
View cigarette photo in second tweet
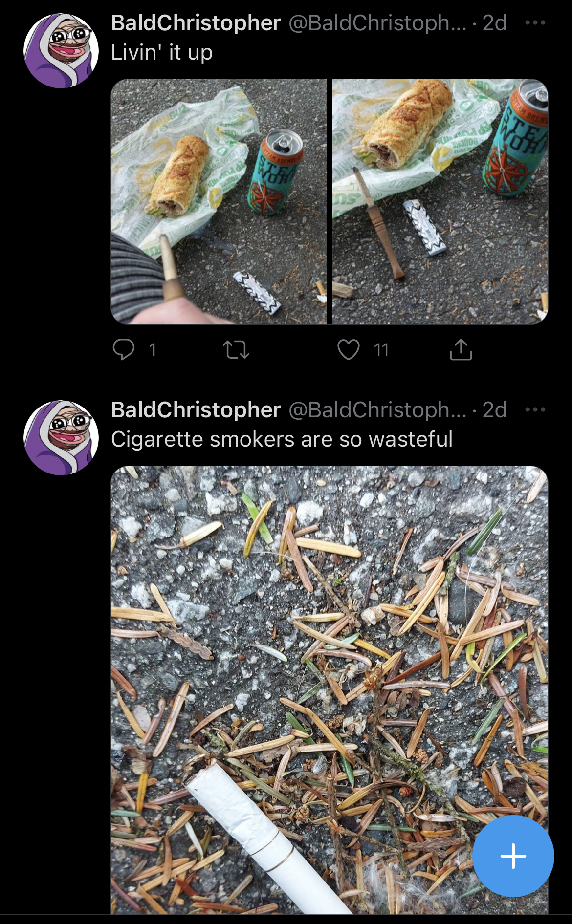330,690
